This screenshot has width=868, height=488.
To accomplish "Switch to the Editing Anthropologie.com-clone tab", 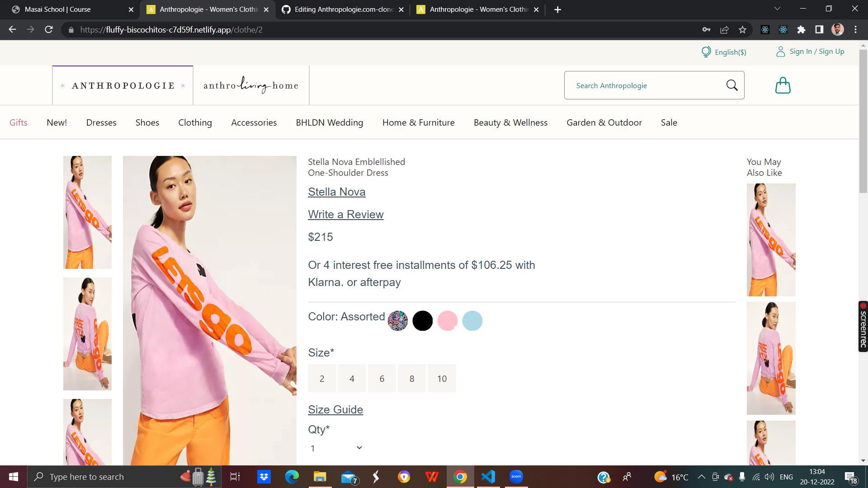I will tap(343, 9).
